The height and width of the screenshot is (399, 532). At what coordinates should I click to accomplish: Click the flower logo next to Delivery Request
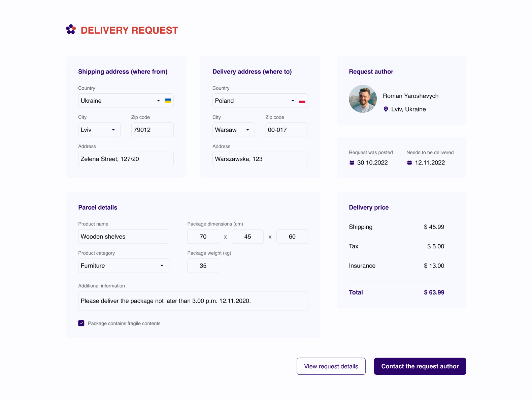click(x=71, y=30)
